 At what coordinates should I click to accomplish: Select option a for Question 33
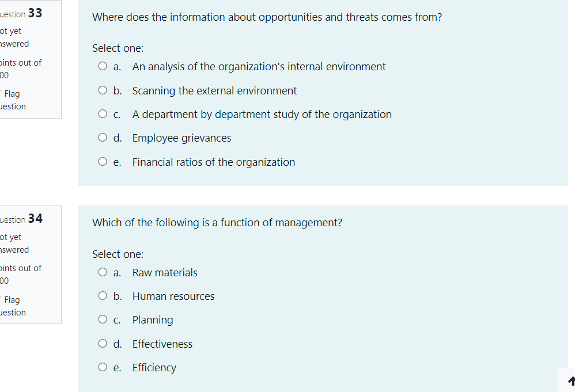click(x=102, y=66)
